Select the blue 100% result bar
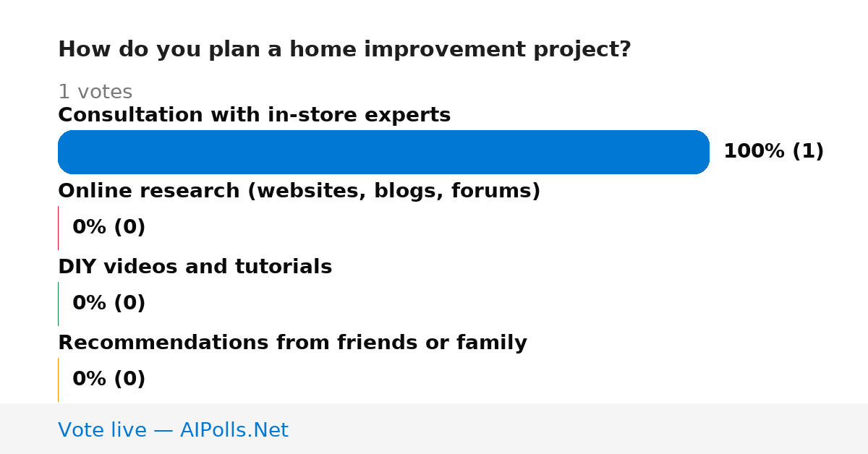Viewport: 868px width, 454px height. click(383, 152)
